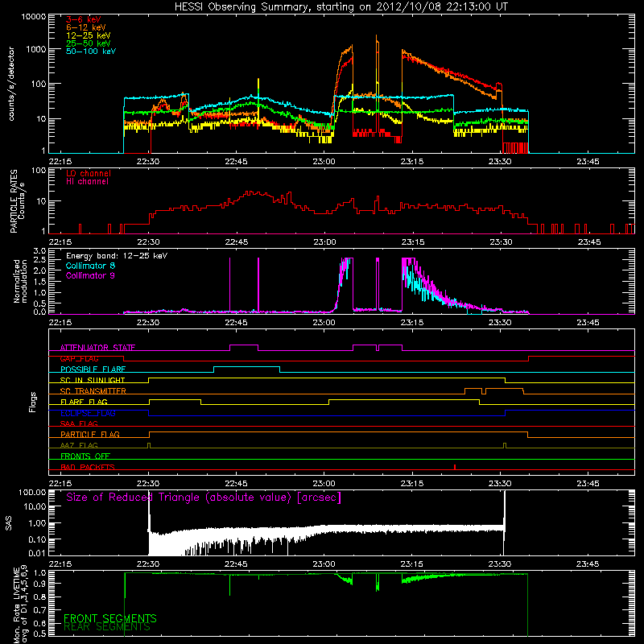
Task: Select the Collimator 8 legend entry
Action: pyautogui.click(x=90, y=266)
